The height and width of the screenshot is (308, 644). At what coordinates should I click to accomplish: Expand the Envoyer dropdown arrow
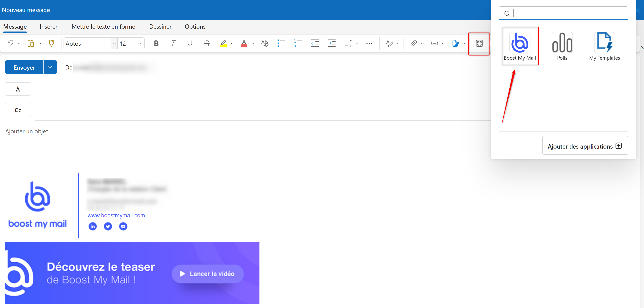click(50, 67)
